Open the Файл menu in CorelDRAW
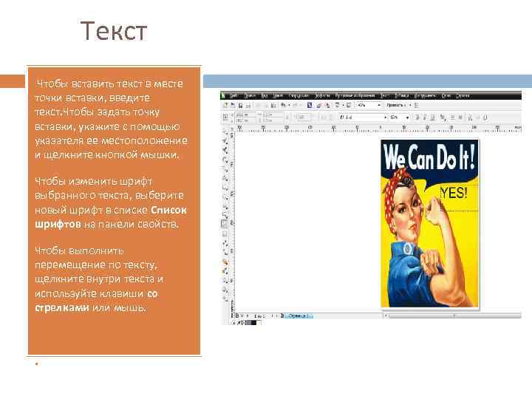The height and width of the screenshot is (399, 532). pyautogui.click(x=233, y=95)
